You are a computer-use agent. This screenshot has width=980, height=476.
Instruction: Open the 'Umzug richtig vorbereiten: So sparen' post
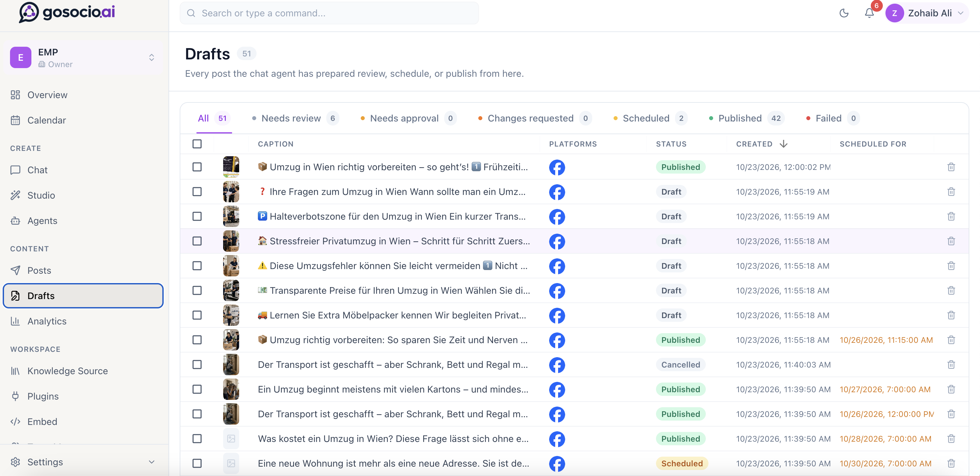(392, 340)
